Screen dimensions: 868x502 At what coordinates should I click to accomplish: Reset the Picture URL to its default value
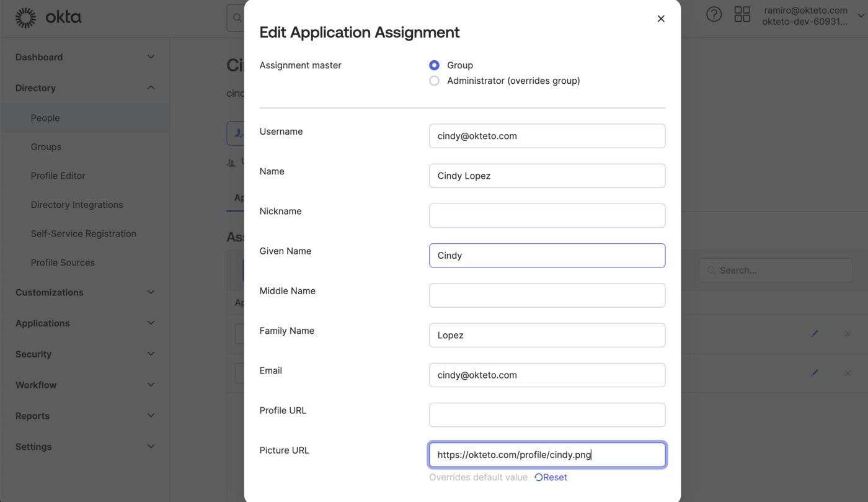click(x=551, y=477)
